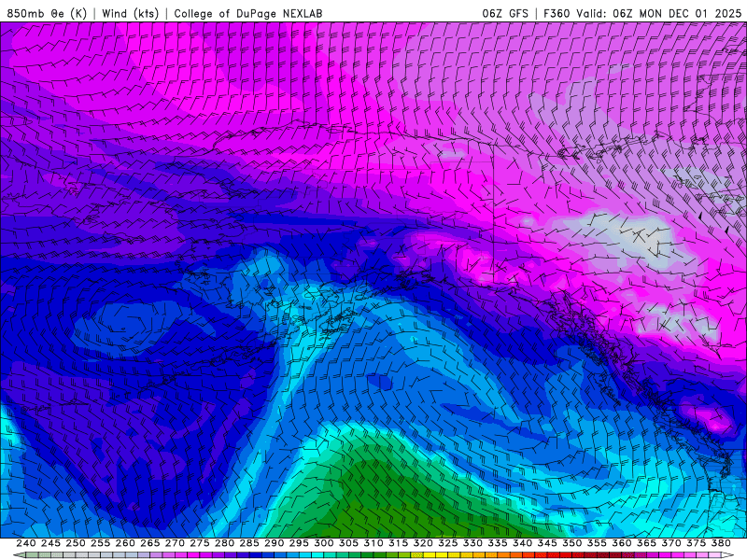Click the 270 value on the color scale
The width and height of the screenshot is (747, 560).
tap(175, 543)
